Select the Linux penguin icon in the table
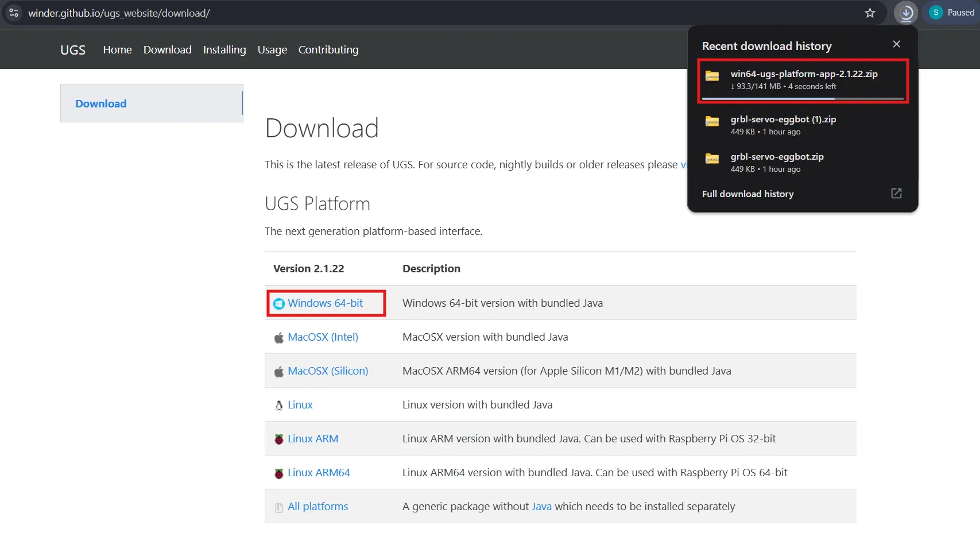The image size is (980, 540). (x=278, y=404)
